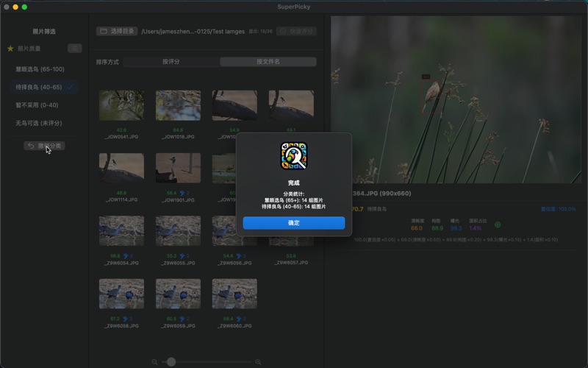Click the green circle icon beside 面积占比
The width and height of the screenshot is (588, 368).
pyautogui.click(x=498, y=224)
